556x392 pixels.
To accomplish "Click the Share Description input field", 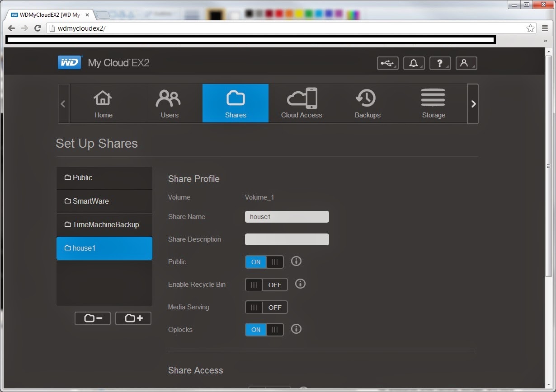I will click(287, 239).
